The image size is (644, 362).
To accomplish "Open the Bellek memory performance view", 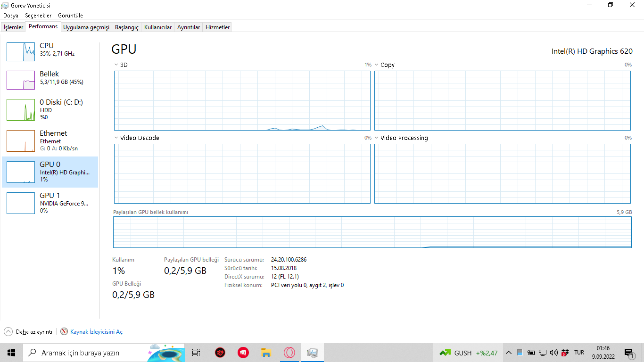I will point(50,80).
